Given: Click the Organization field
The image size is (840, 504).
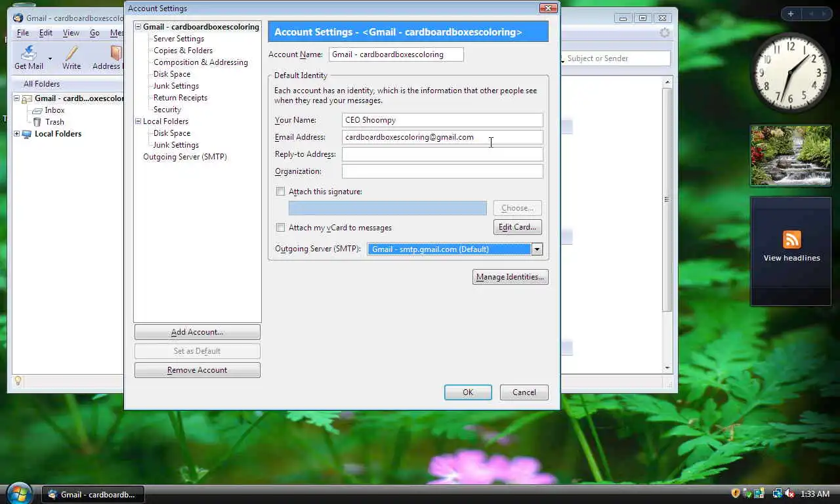Looking at the screenshot, I should pyautogui.click(x=442, y=171).
